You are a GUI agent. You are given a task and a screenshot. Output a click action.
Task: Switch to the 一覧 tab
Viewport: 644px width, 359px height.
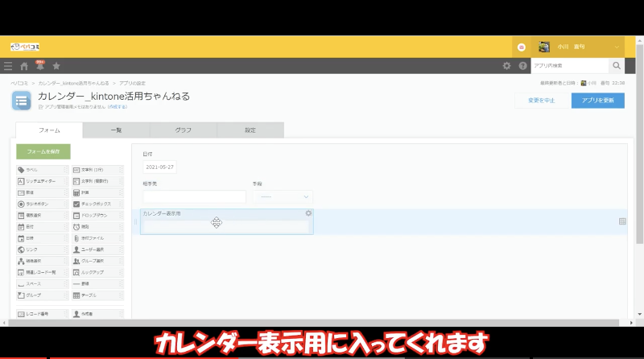116,130
